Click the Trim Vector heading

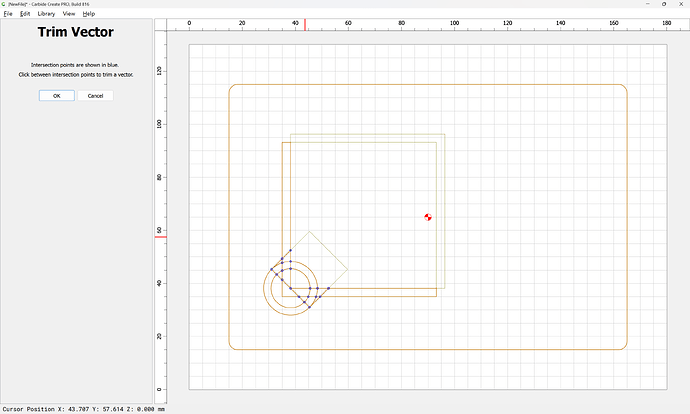tap(76, 32)
